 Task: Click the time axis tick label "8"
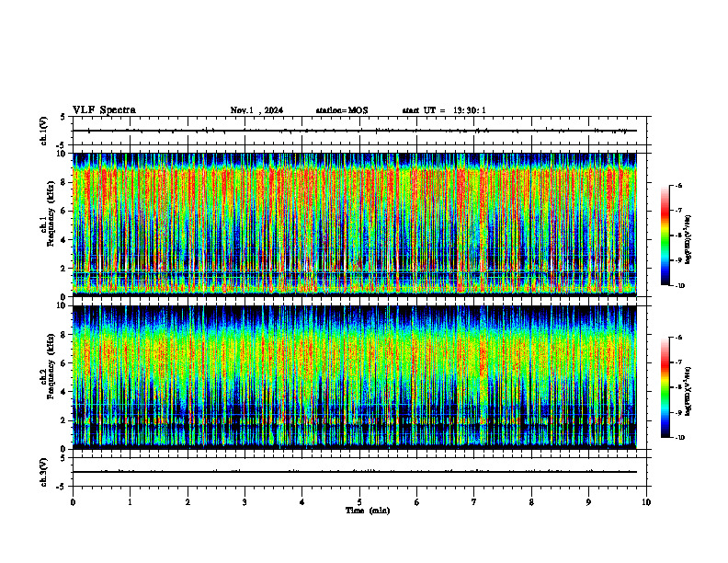tap(531, 502)
